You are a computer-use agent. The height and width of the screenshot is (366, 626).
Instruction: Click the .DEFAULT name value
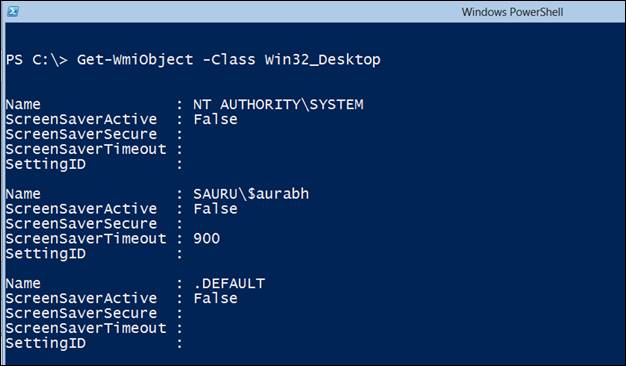(x=229, y=283)
